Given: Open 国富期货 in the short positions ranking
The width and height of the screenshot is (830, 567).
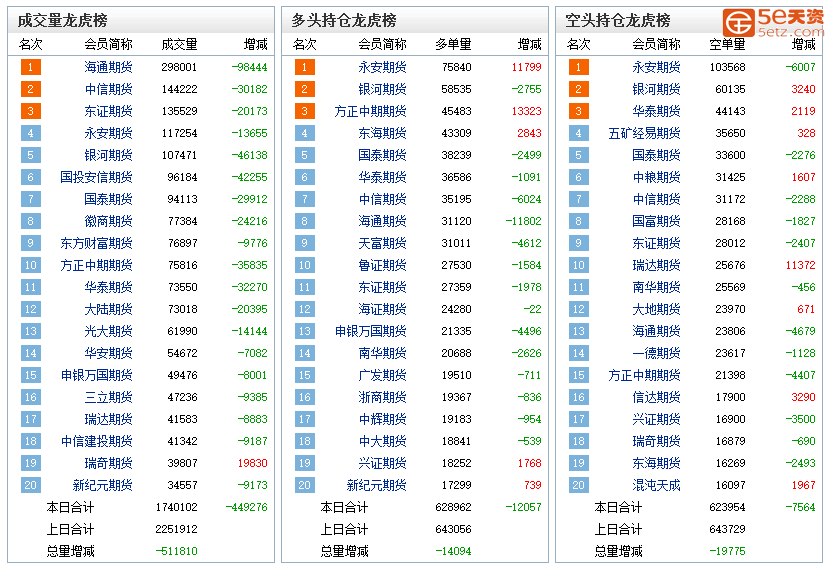Looking at the screenshot, I should [x=656, y=221].
